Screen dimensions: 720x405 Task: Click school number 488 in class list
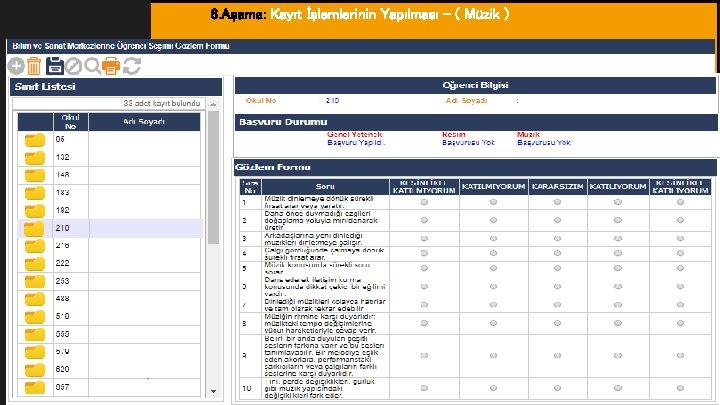(62, 299)
